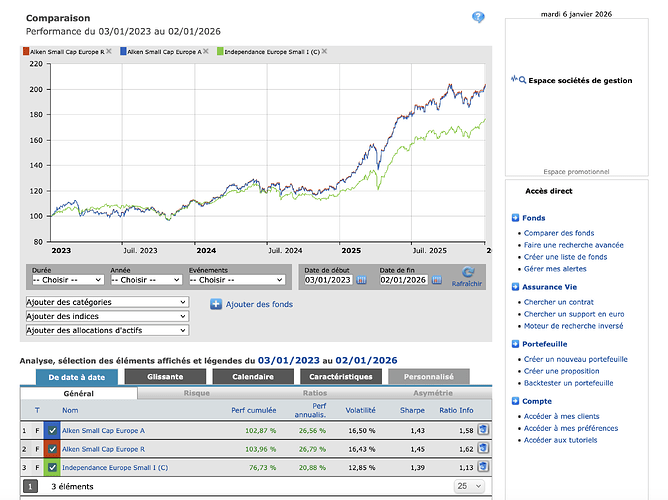Image resolution: width=668 pixels, height=500 pixels.
Task: Sort by Nom column header
Action: click(x=70, y=410)
